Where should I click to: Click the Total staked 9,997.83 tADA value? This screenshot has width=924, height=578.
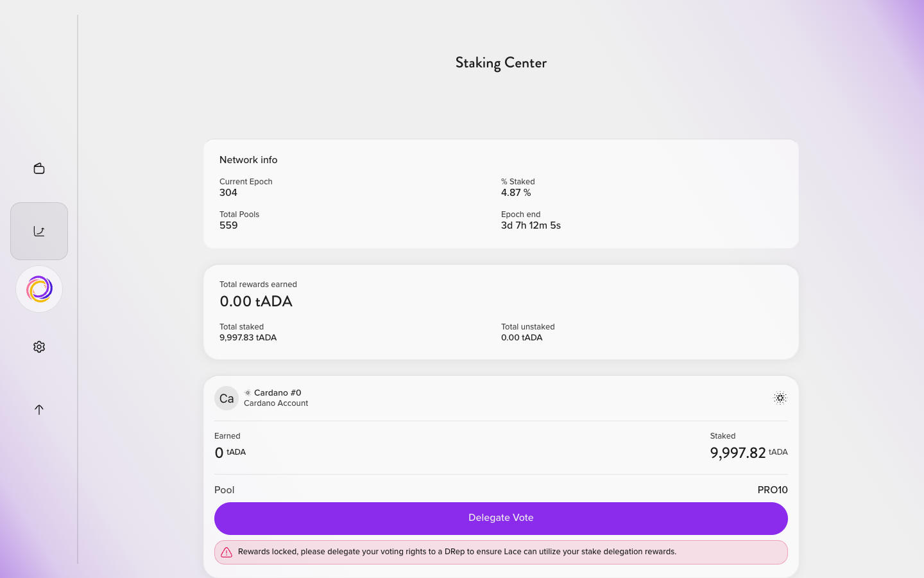coord(248,338)
